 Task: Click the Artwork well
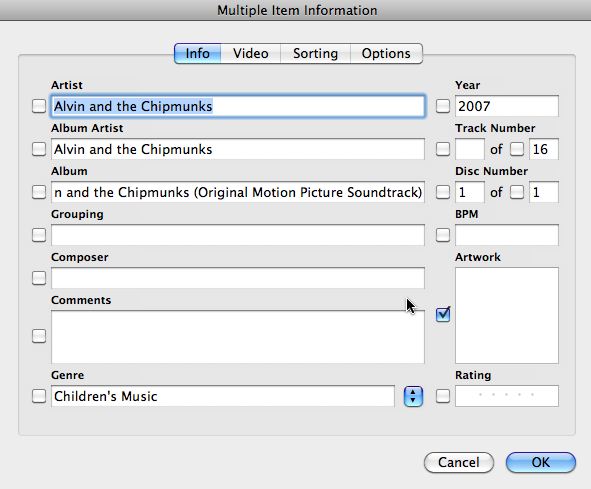click(x=507, y=315)
